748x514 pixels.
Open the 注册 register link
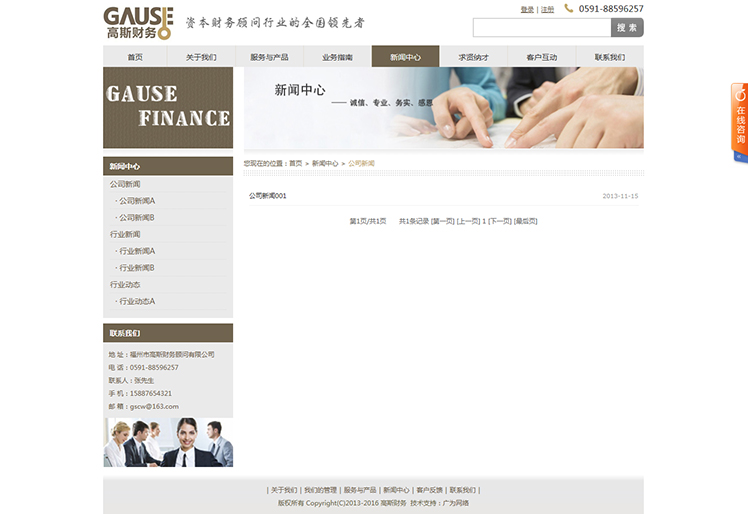(x=547, y=9)
